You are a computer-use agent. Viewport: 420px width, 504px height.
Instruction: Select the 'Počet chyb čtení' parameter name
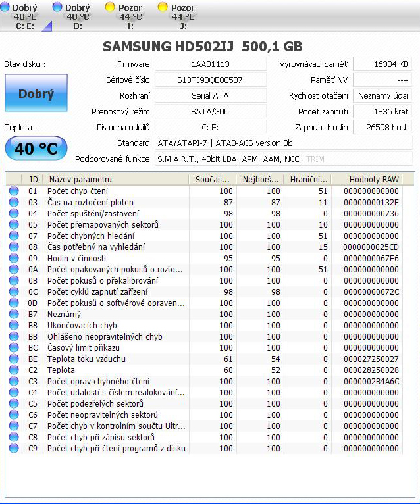pyautogui.click(x=78, y=191)
